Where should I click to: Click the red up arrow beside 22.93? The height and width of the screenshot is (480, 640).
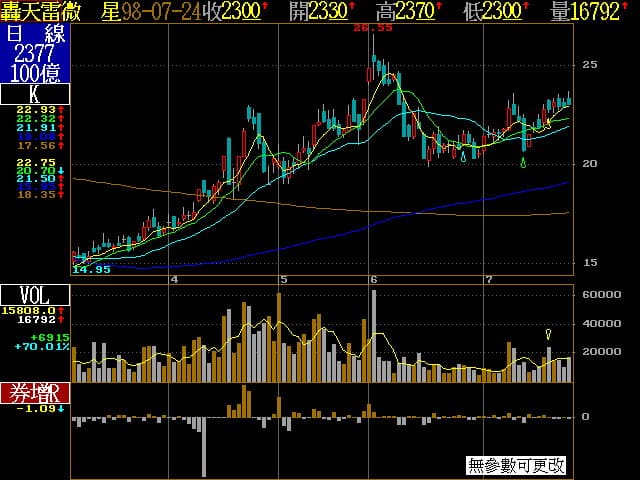pos(62,108)
